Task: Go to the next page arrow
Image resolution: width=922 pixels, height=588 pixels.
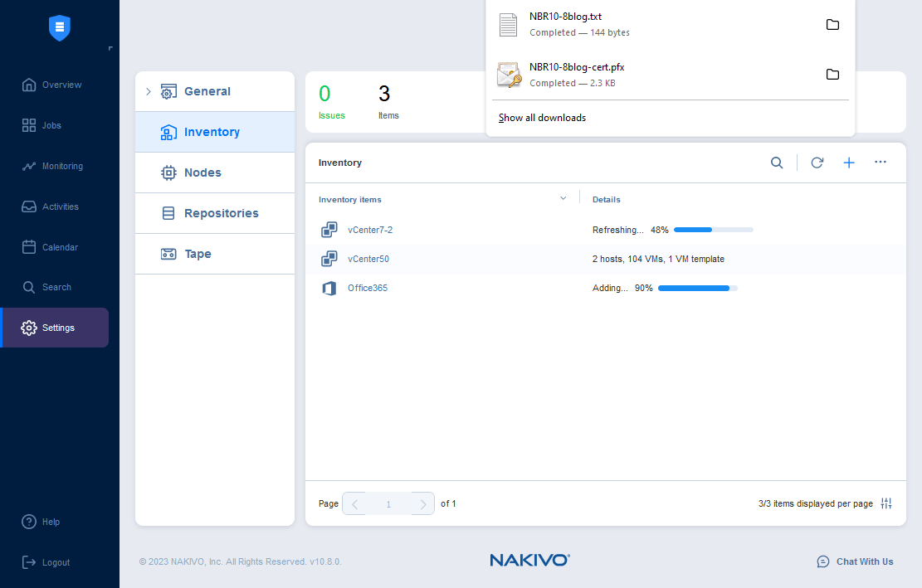Action: (422, 504)
